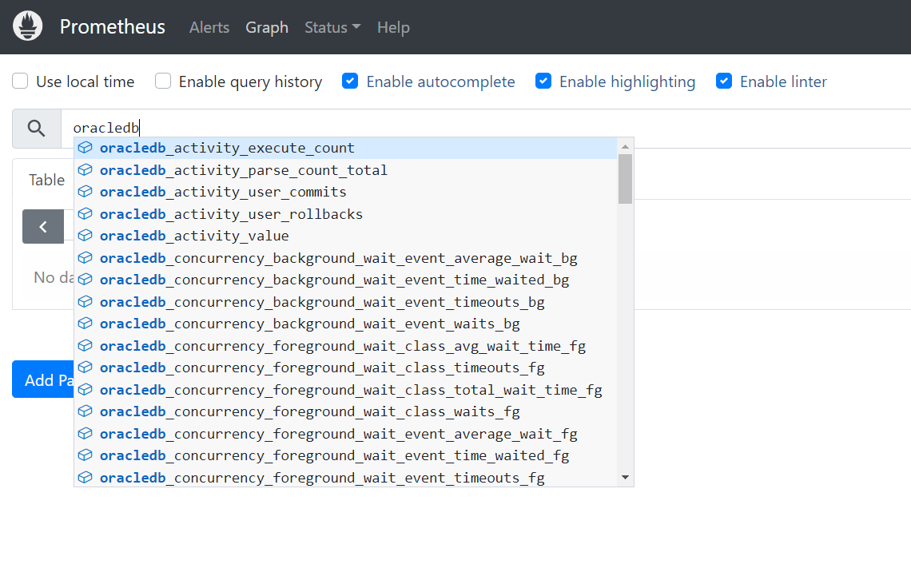Enable the Use local time checkbox
Image resolution: width=911 pixels, height=588 pixels.
pos(21,81)
